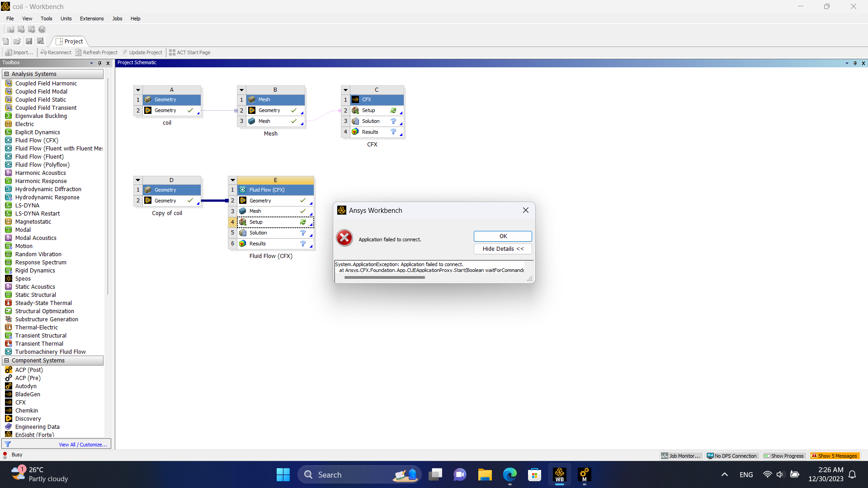Click View All / Customize link

pos(83,445)
